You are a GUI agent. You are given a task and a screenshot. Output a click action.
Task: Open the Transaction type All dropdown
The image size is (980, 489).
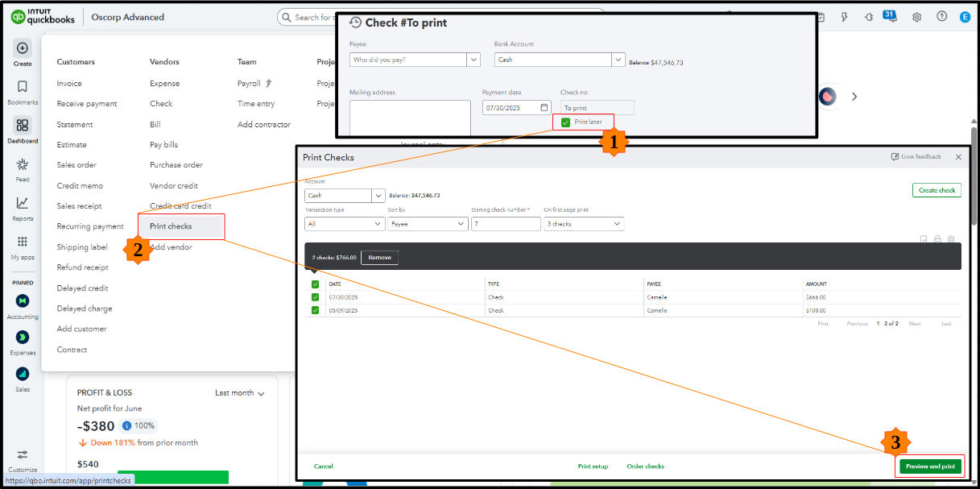[x=345, y=224]
